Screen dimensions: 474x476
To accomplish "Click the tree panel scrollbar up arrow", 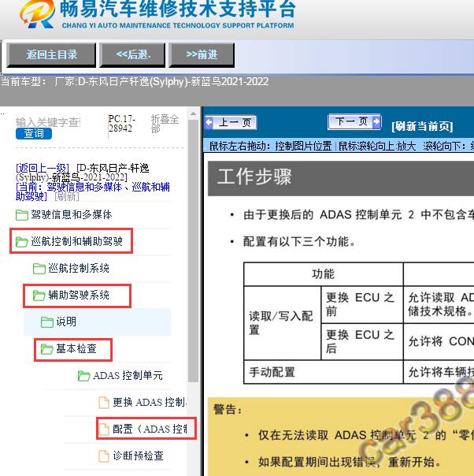I will pos(193,114).
